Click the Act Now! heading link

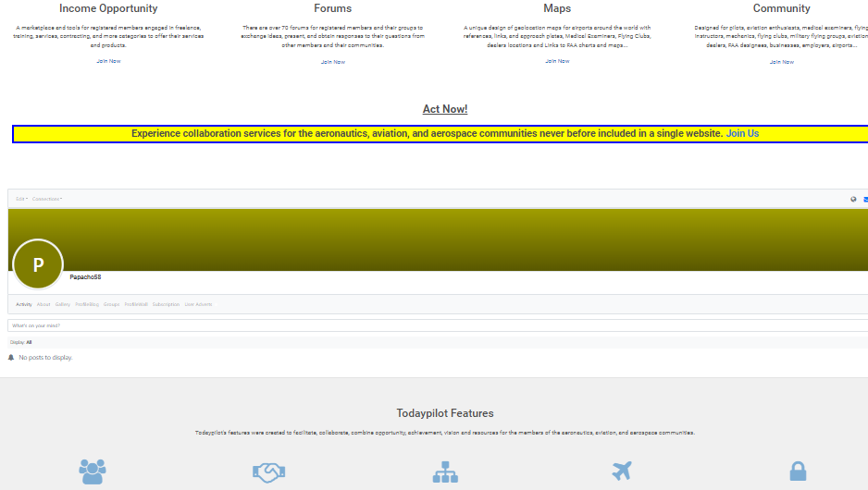445,109
